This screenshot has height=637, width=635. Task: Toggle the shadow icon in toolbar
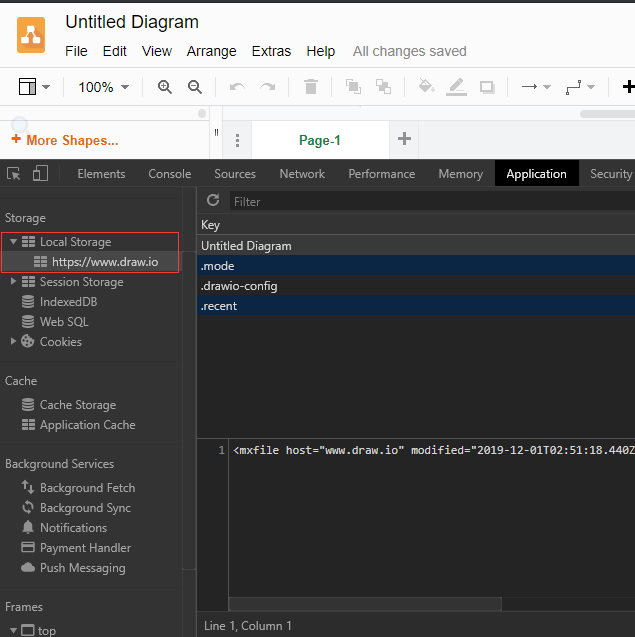point(487,87)
